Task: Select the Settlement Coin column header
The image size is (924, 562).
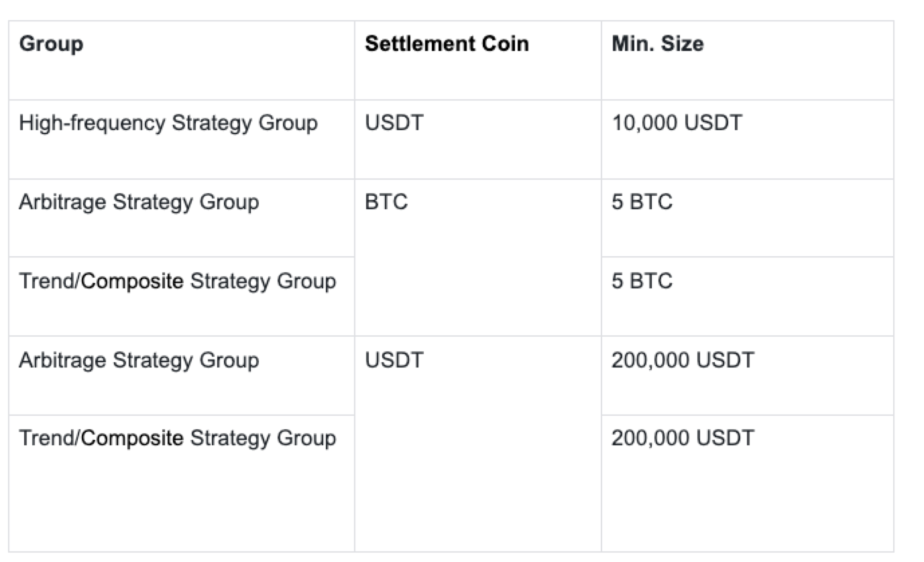Action: [478, 60]
